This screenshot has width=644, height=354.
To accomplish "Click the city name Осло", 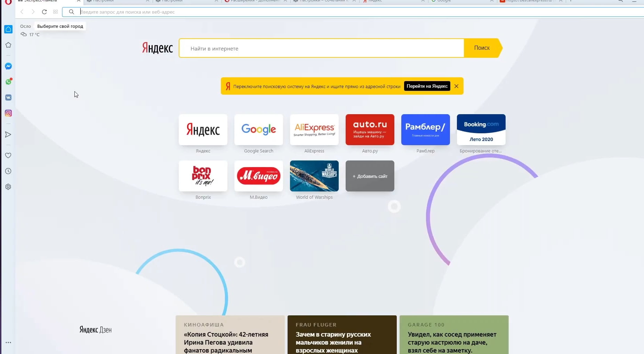I will pyautogui.click(x=25, y=26).
